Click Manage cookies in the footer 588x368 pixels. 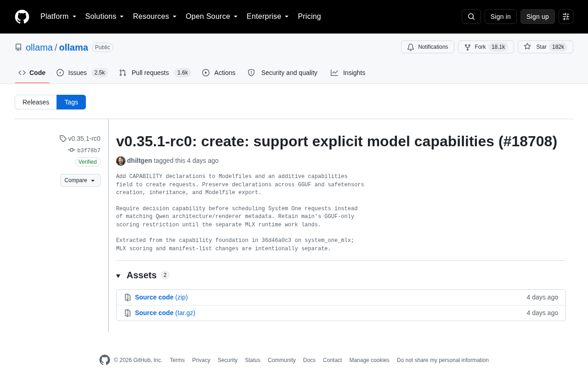369,360
